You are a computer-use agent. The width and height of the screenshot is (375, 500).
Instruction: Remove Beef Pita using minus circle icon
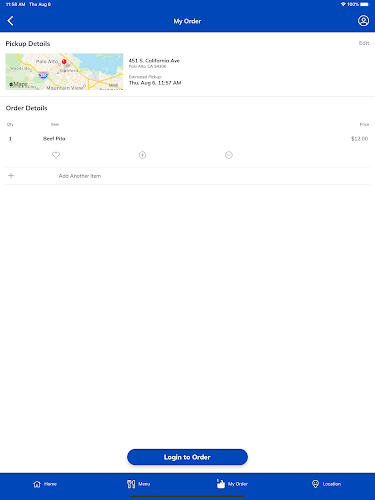229,155
